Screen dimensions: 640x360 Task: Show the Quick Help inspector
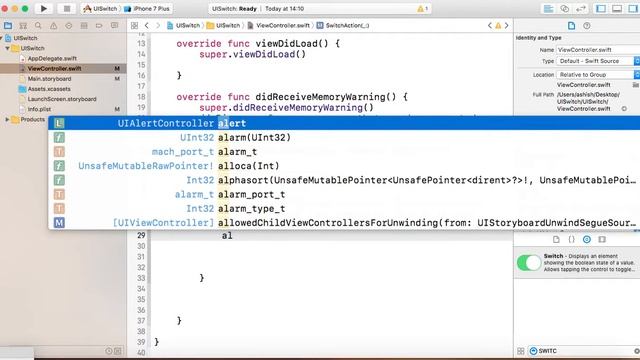pyautogui.click(x=587, y=26)
